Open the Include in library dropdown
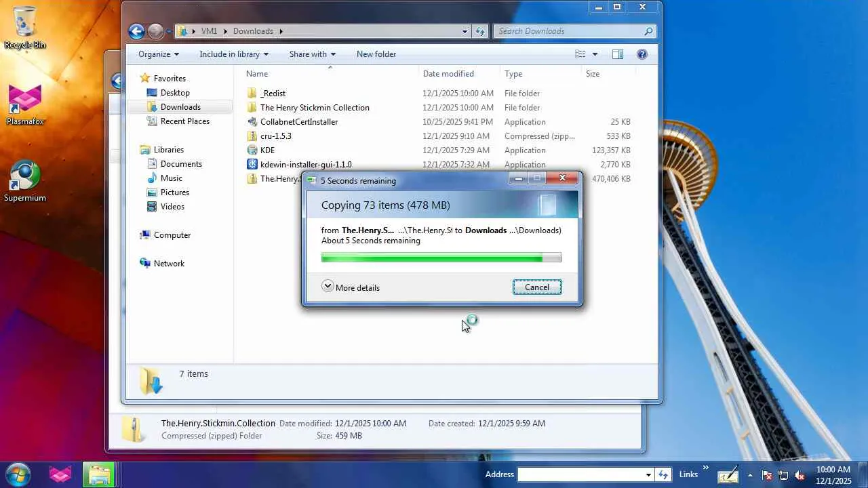This screenshot has width=868, height=488. (234, 54)
